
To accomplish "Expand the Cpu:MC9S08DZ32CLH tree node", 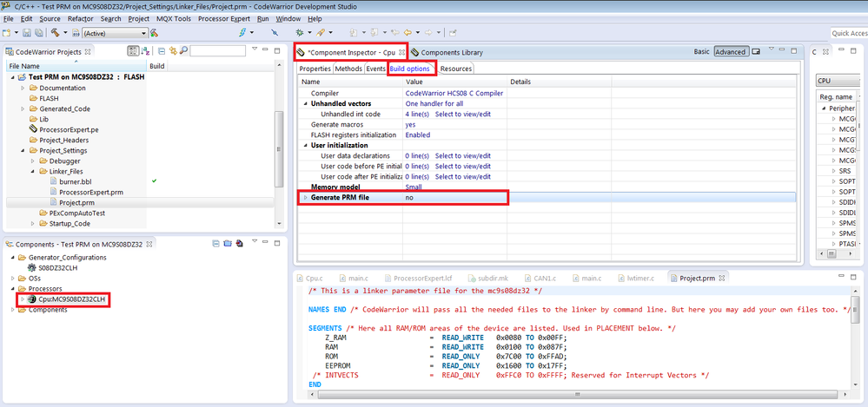I will point(23,299).
